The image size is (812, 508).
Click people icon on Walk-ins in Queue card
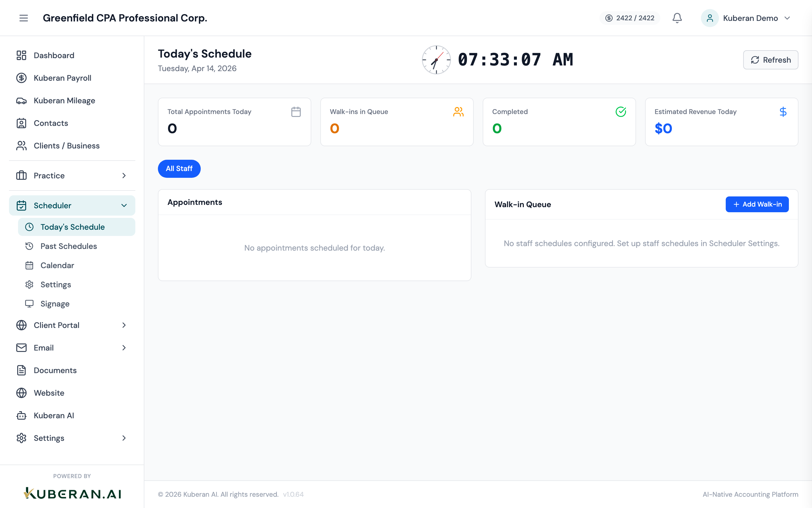click(458, 111)
